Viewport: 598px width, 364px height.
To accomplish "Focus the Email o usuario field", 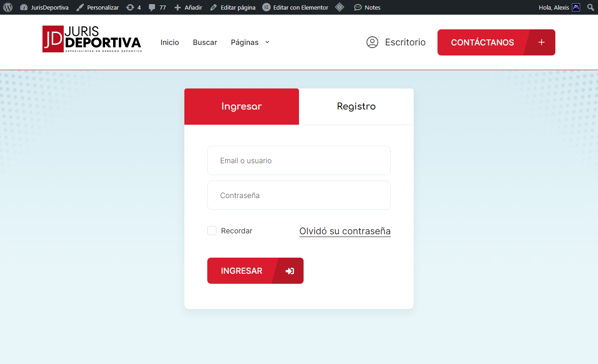I will 299,160.
